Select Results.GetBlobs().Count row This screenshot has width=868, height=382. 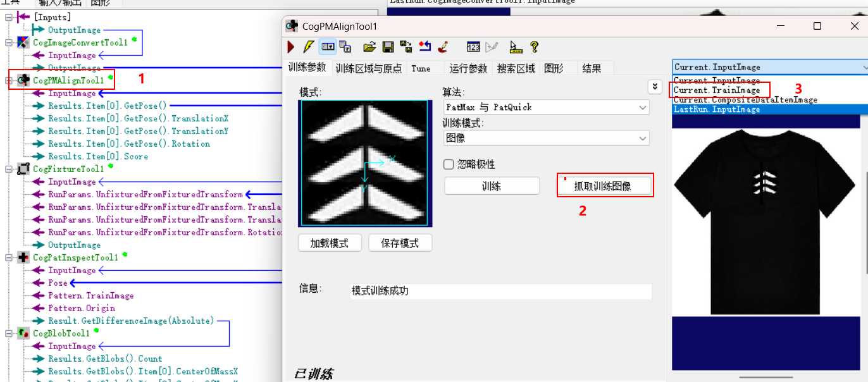[x=105, y=359]
